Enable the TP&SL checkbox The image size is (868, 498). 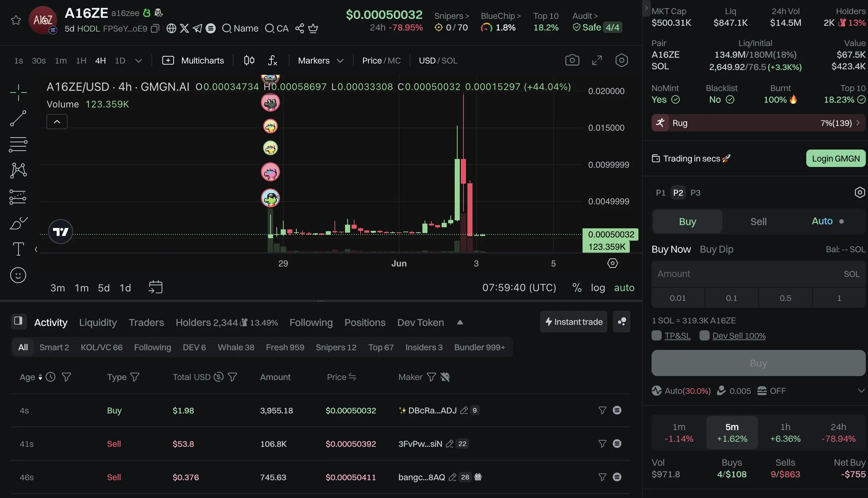657,335
